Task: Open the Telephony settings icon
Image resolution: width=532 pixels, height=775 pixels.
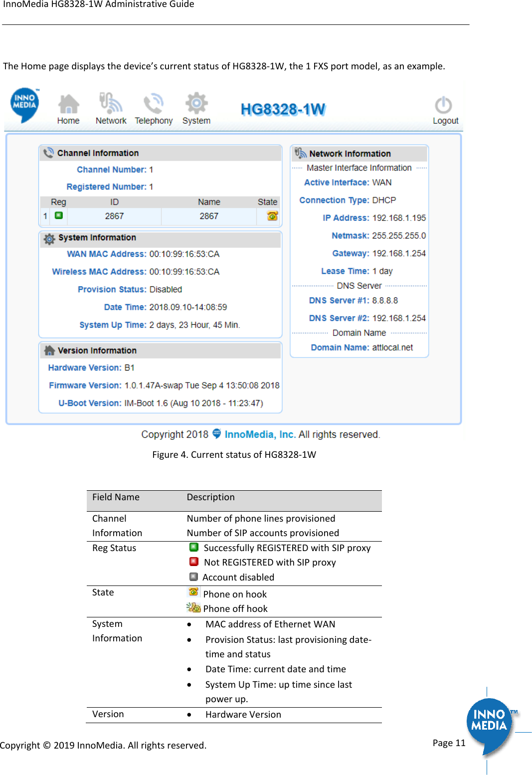Action: [x=153, y=103]
